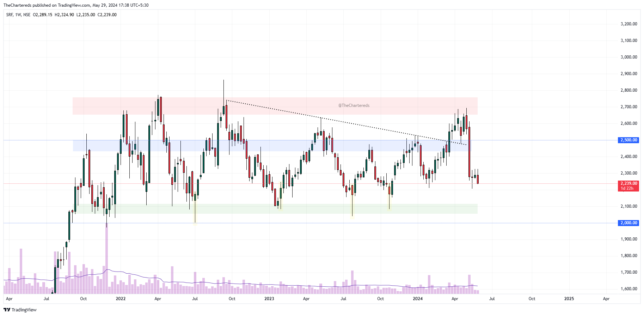The image size is (644, 316).
Task: Click the L2,235.00 low value
Action: coord(86,15)
